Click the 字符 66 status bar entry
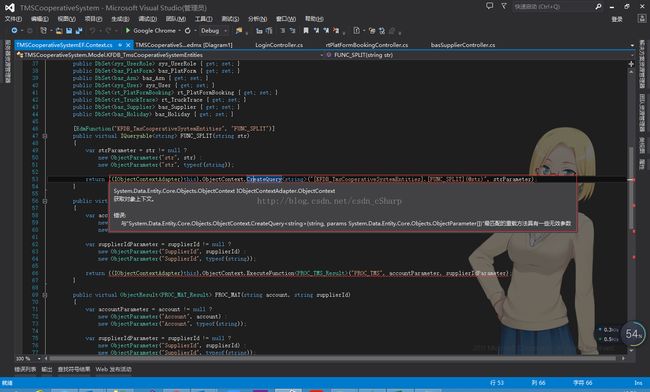This screenshot has height=392, width=650. 582,382
